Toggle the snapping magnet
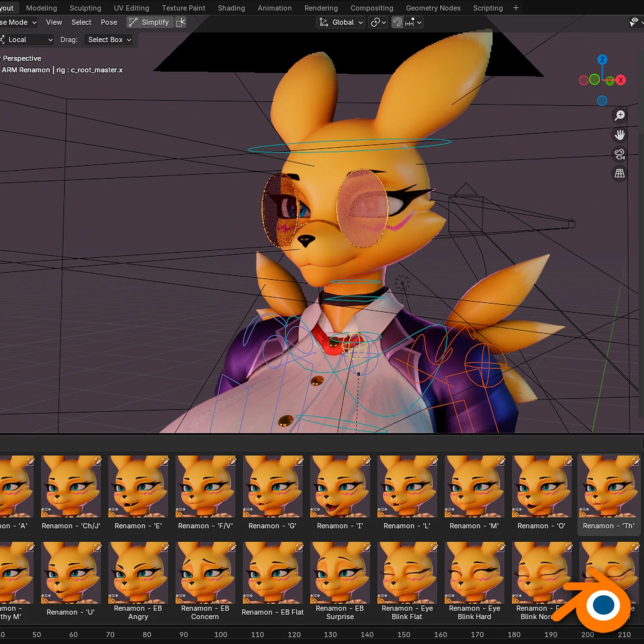The width and height of the screenshot is (644, 644). tap(396, 22)
